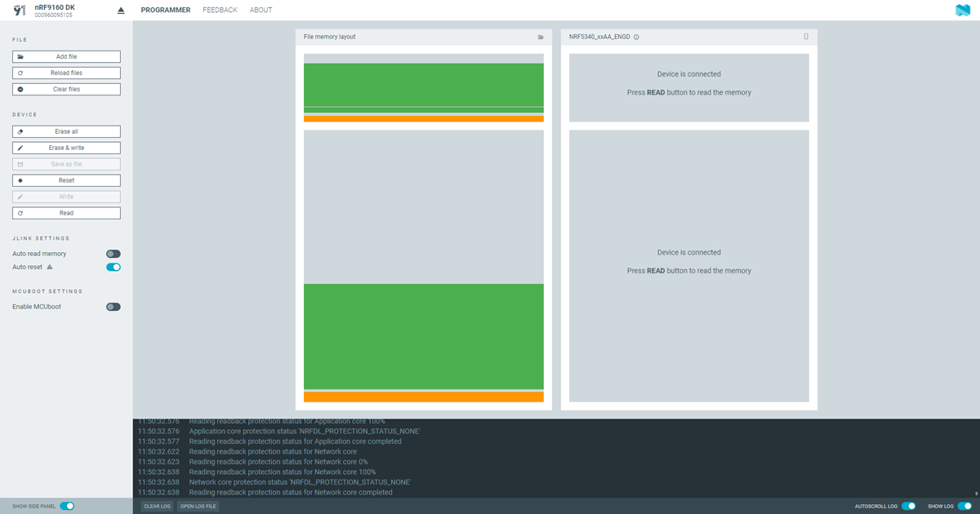The height and width of the screenshot is (514, 980).
Task: Click the Open Log File button
Action: pos(198,507)
